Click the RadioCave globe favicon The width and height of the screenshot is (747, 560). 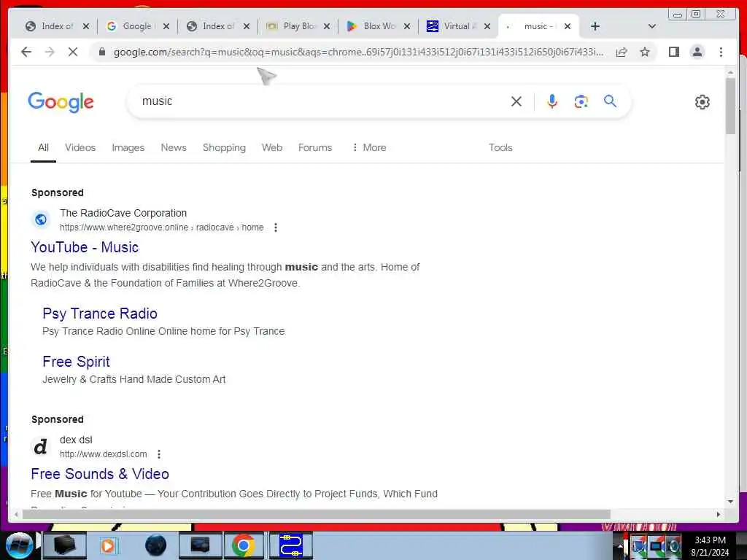[41, 219]
